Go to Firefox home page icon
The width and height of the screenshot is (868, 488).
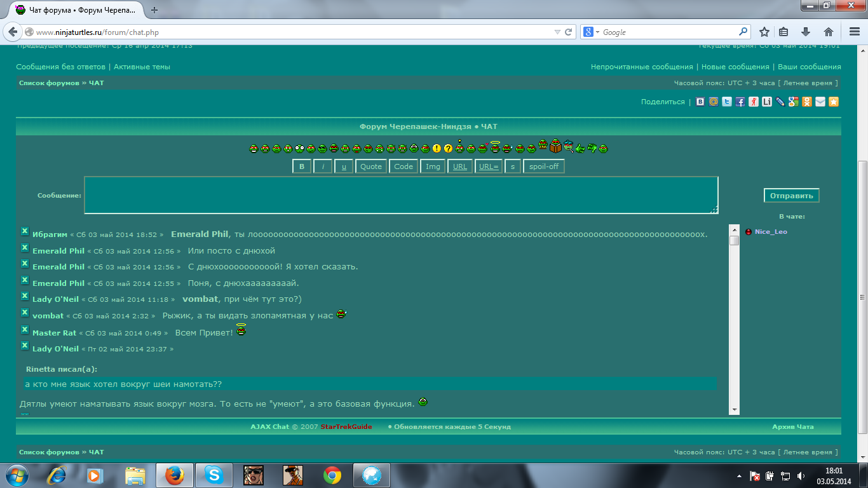(x=828, y=32)
